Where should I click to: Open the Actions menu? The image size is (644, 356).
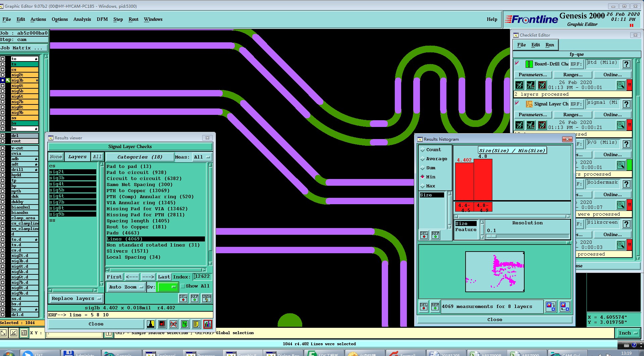coord(38,19)
